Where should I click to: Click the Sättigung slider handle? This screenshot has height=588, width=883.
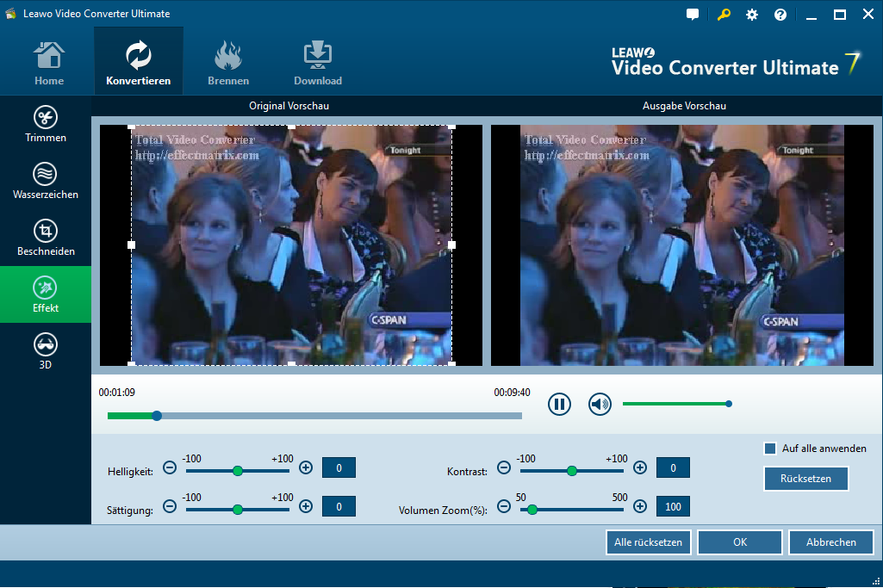[238, 509]
